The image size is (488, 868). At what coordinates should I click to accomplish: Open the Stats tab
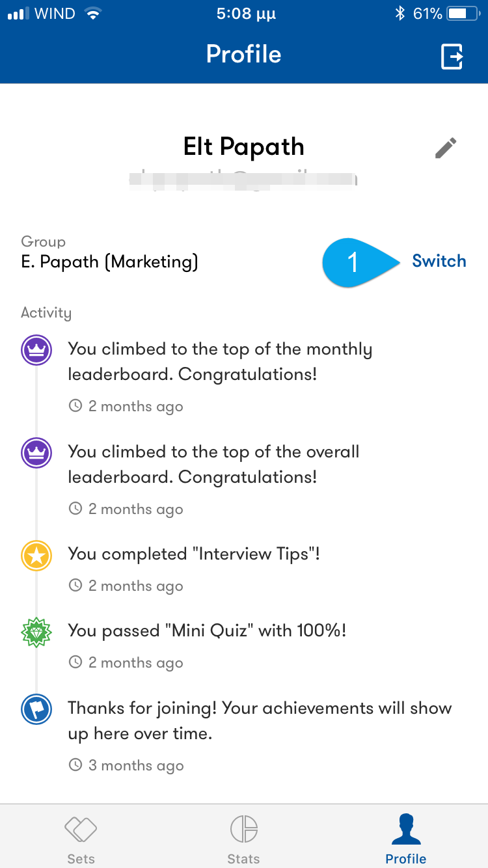click(244, 839)
